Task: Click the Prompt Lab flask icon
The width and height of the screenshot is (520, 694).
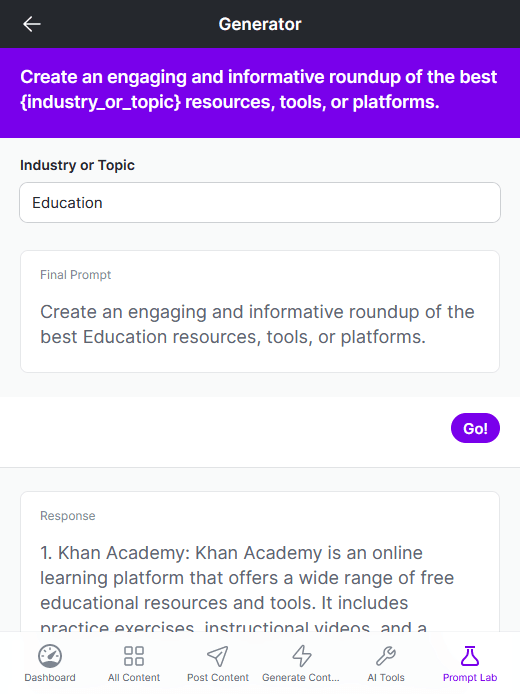Action: click(x=470, y=655)
